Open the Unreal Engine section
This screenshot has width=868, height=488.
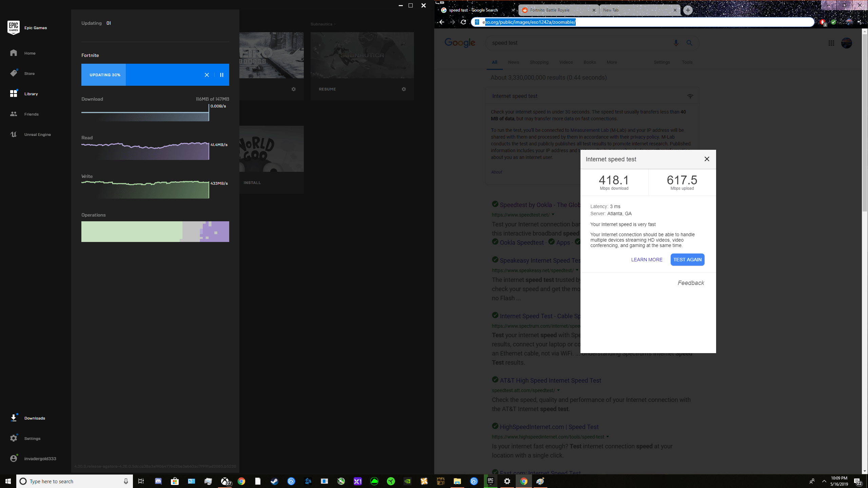[37, 134]
